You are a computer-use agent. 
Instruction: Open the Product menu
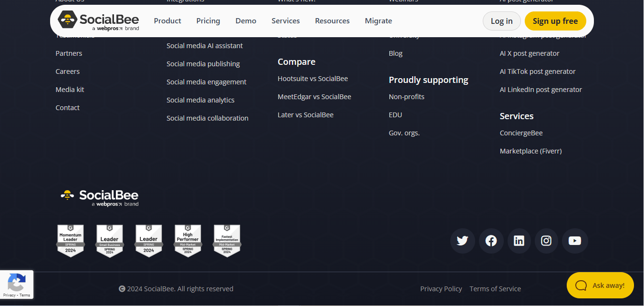click(167, 21)
